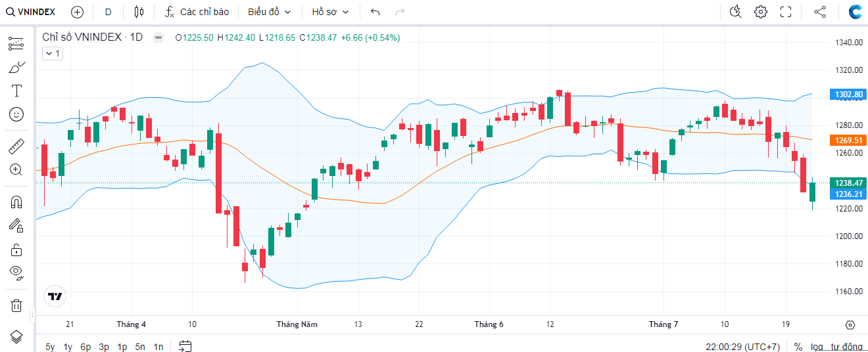Expand the Biểu đồ menu
868x352 pixels.
[x=270, y=12]
